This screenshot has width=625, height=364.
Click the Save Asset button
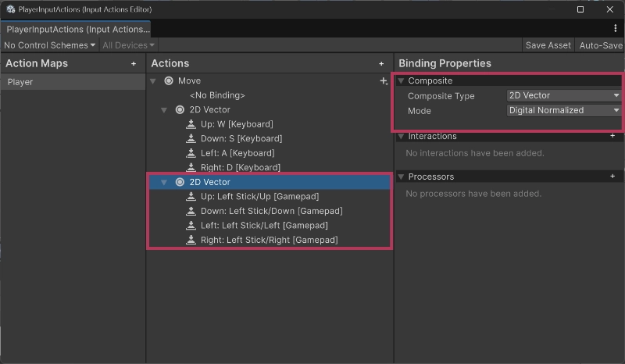[548, 45]
